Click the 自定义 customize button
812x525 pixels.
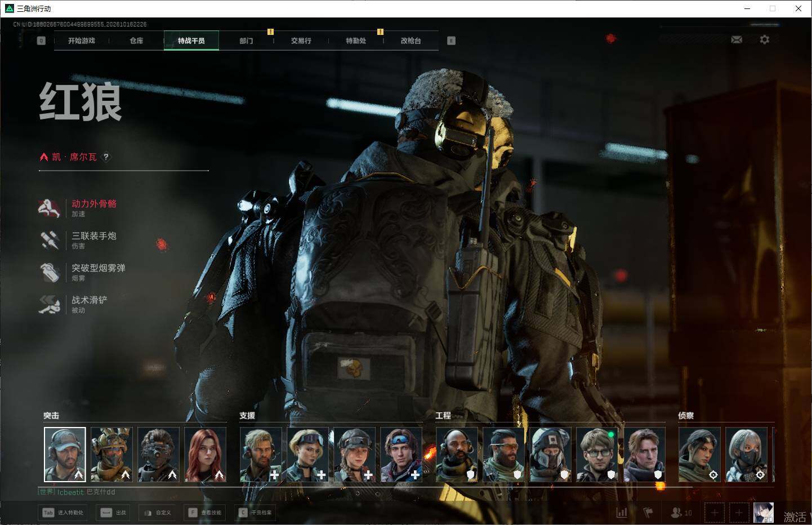(157, 513)
